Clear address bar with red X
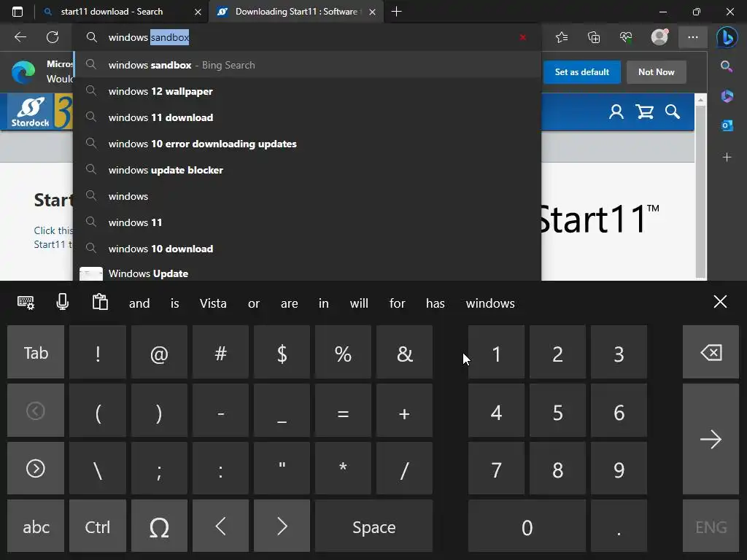 522,37
